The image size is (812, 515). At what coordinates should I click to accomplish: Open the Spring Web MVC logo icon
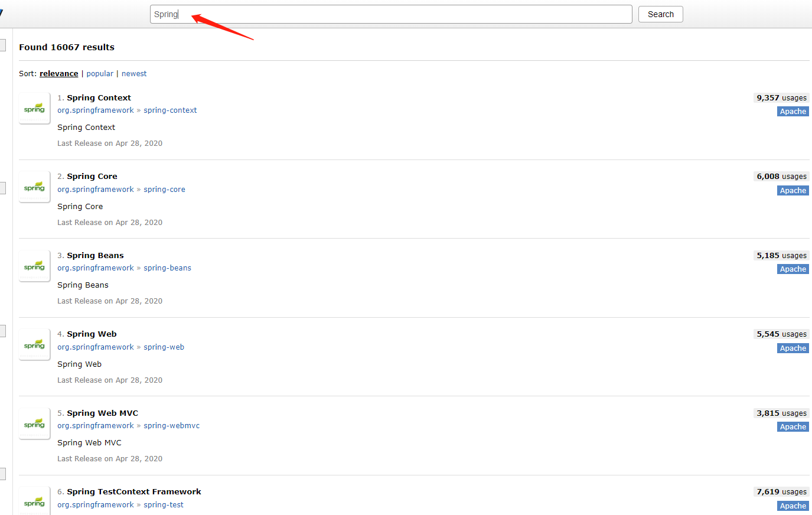(x=34, y=423)
